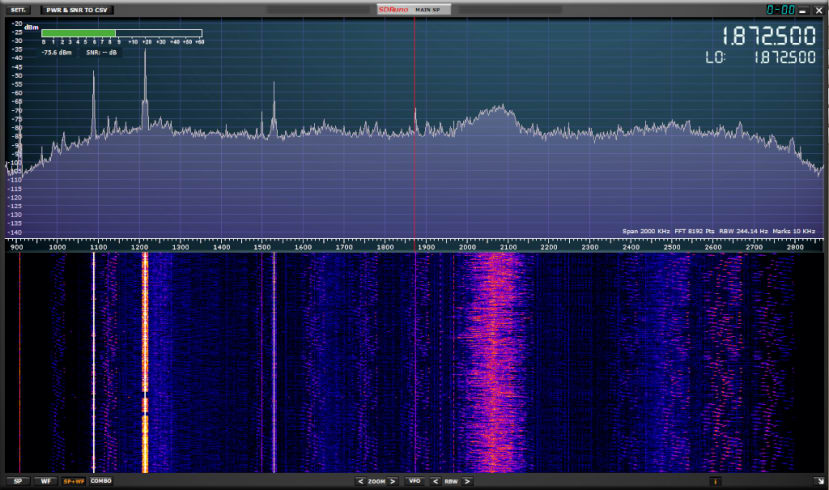The image size is (829, 490).
Task: Click the Span 2000 KHz status text
Action: click(x=646, y=231)
